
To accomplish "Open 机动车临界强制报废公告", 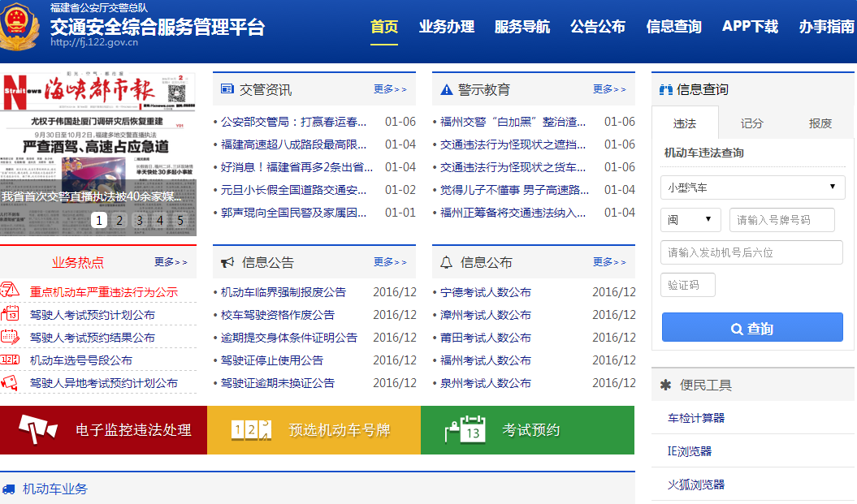I will [x=284, y=292].
